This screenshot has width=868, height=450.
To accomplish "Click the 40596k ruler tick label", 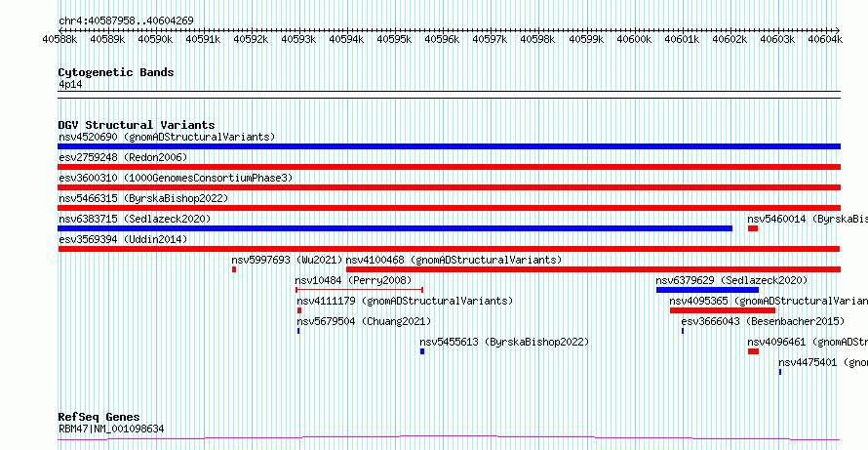I will (441, 39).
